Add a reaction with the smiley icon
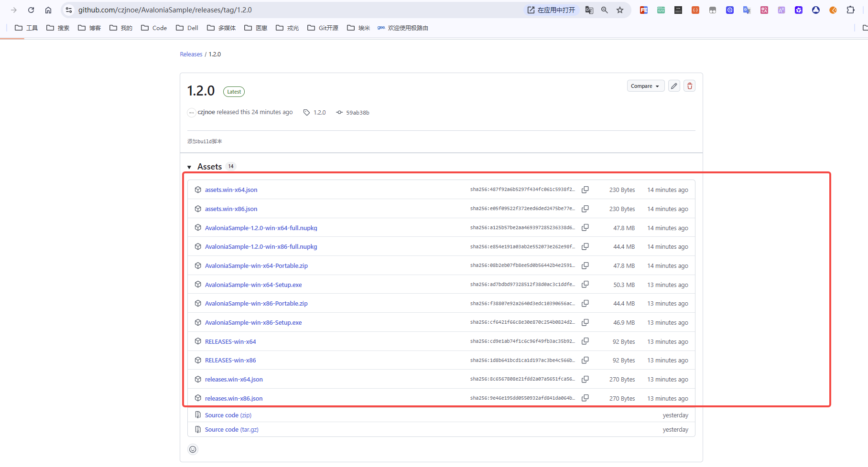This screenshot has width=868, height=467. (x=193, y=449)
